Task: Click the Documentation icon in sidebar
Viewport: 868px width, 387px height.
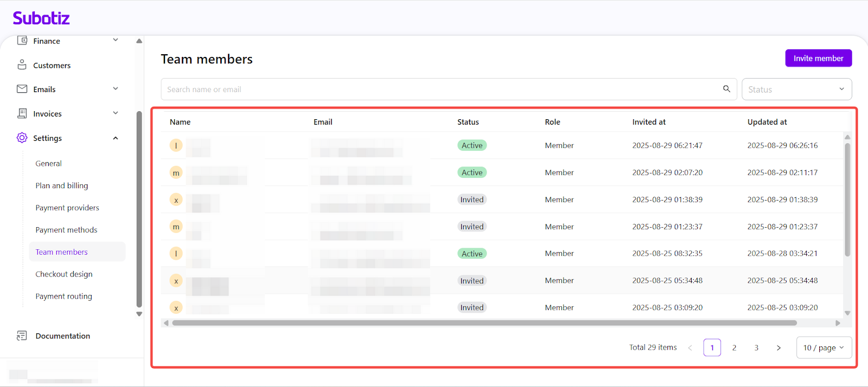Action: (22, 336)
